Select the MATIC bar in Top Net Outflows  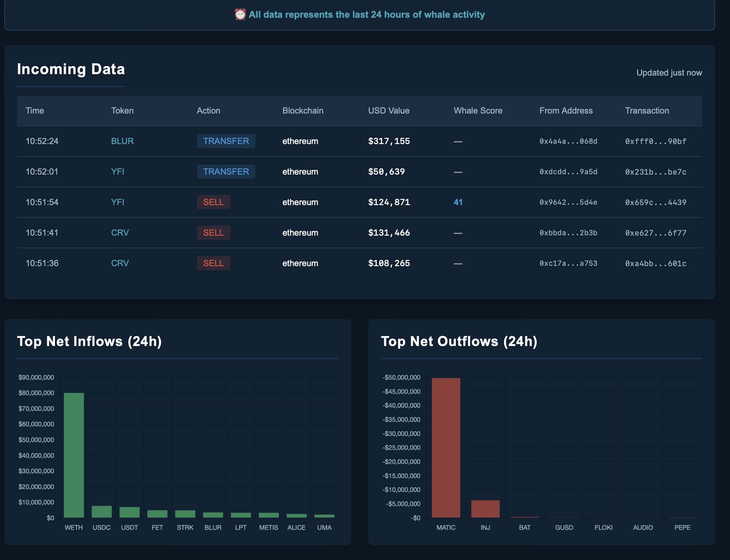(x=446, y=447)
